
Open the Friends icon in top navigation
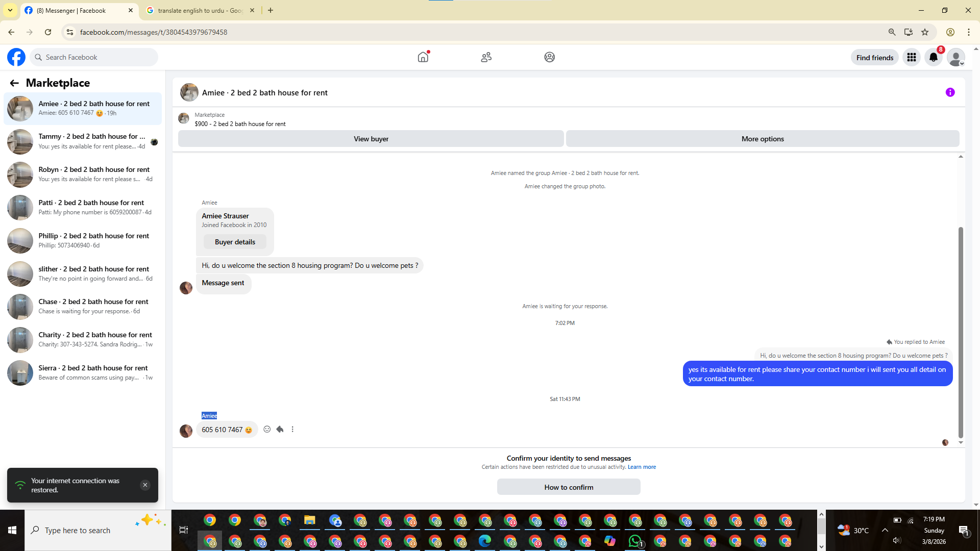click(486, 57)
